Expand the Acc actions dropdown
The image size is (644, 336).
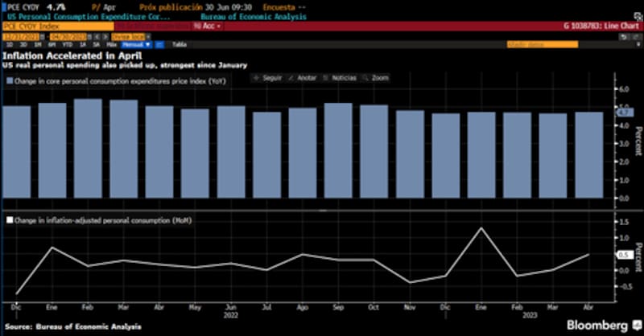[212, 26]
